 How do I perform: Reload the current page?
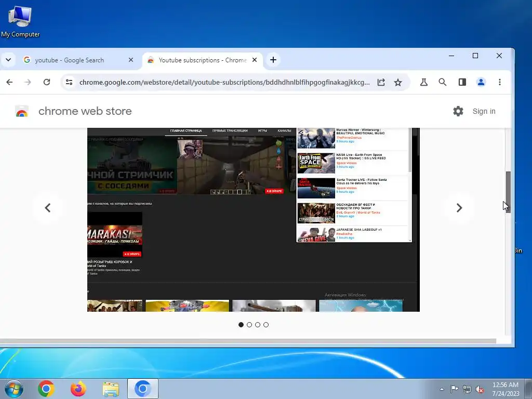click(x=47, y=82)
